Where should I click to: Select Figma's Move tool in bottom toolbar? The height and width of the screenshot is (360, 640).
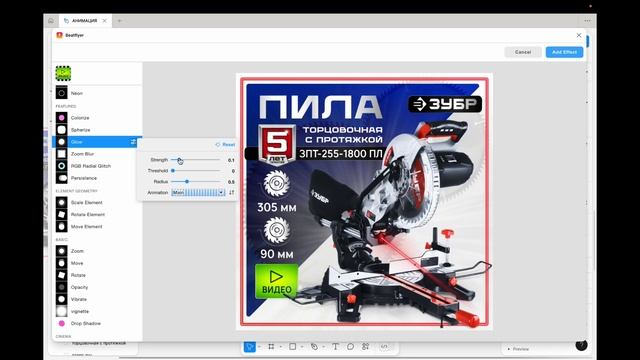pyautogui.click(x=249, y=347)
